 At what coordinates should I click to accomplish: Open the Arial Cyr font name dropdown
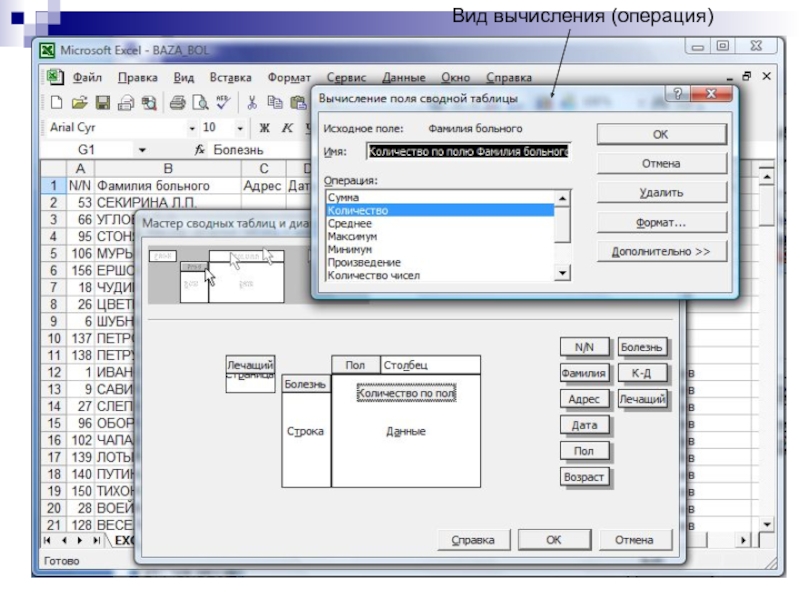(192, 128)
